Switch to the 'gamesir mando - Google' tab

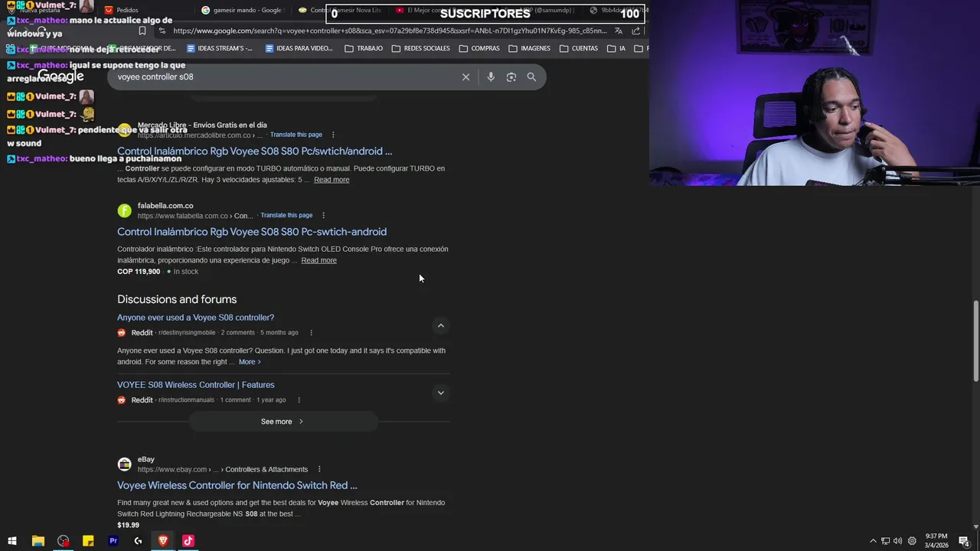tap(243, 10)
